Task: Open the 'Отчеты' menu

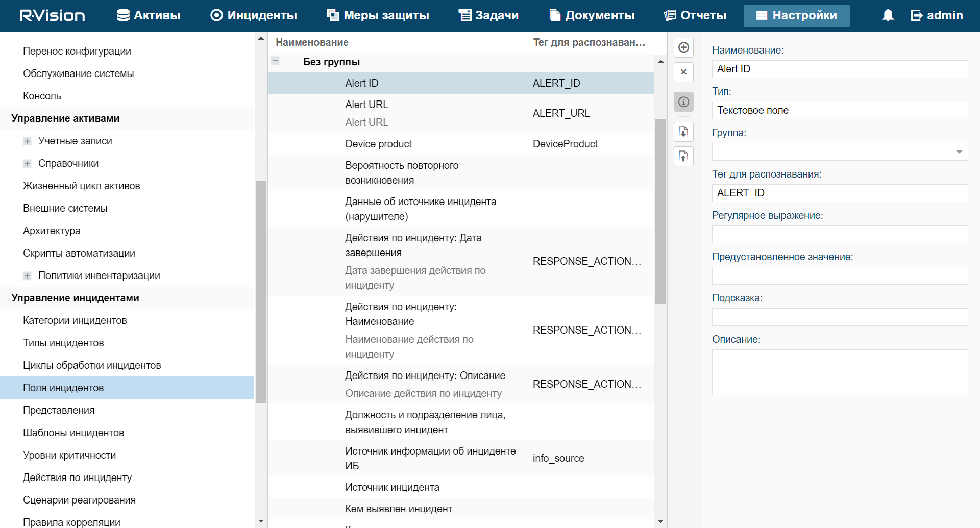Action: [695, 15]
